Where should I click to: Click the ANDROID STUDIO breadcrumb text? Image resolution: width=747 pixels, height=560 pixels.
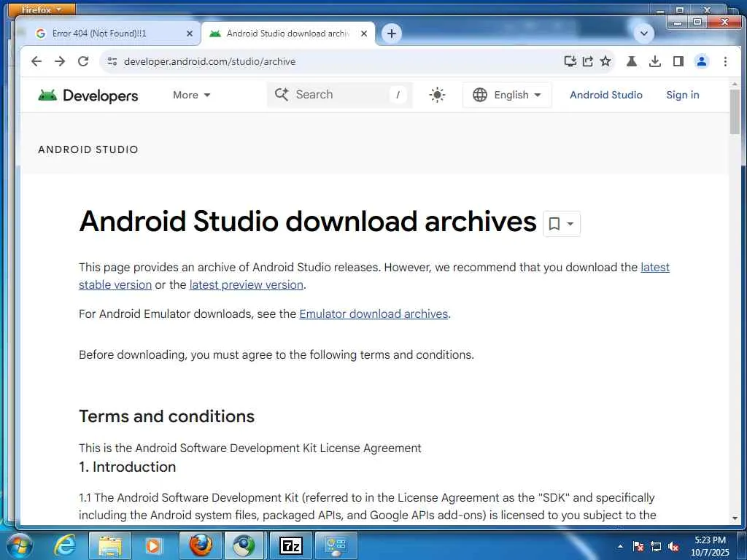click(x=88, y=149)
